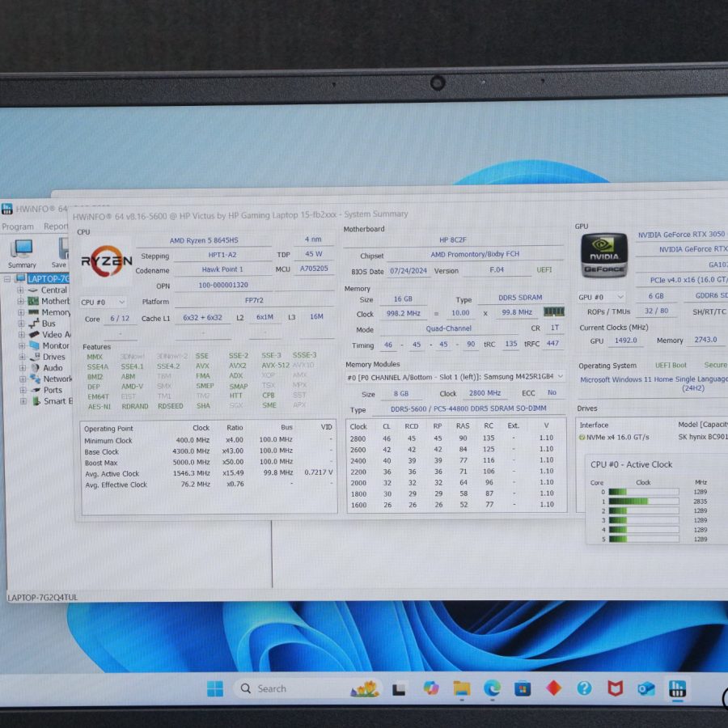
Task: Open the Report menu
Action: [x=56, y=226]
